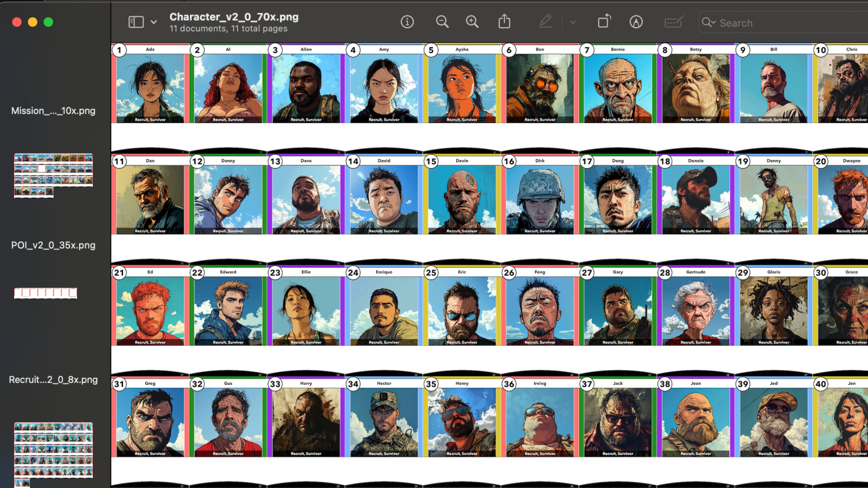Expand the search options magnifier dropdown
Viewport: 868px width, 488px height.
pos(709,22)
